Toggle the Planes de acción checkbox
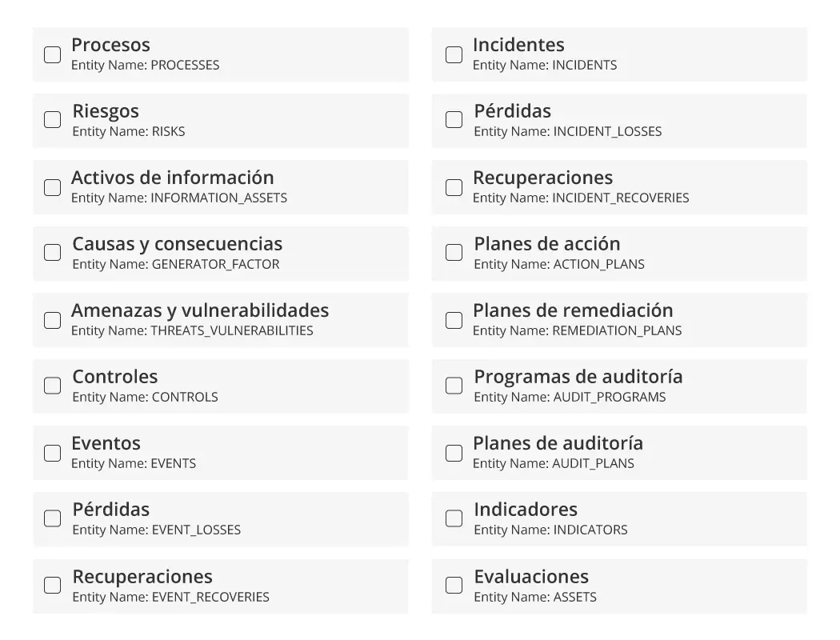Screen dimensions: 840x640 (x=454, y=253)
